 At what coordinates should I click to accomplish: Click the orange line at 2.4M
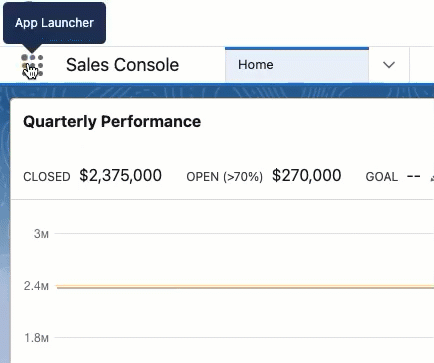(245, 287)
